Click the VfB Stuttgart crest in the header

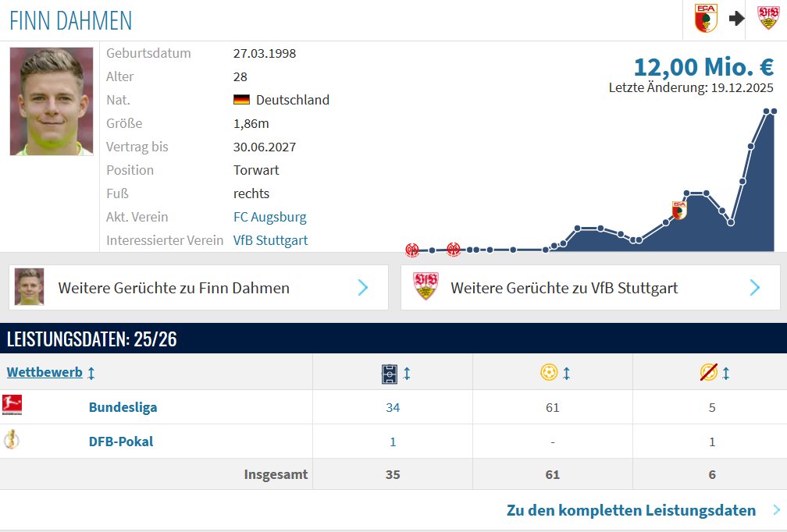pos(768,18)
